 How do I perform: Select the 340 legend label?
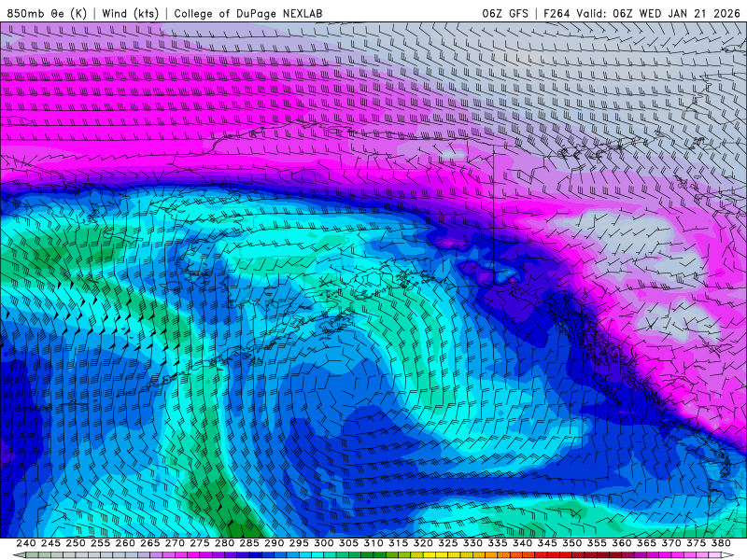[522, 543]
